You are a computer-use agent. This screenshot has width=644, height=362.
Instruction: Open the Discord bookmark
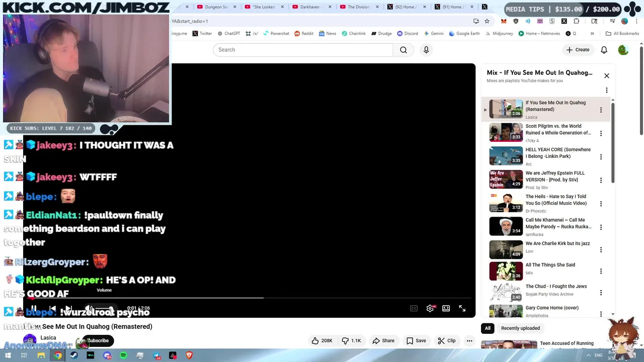click(408, 34)
